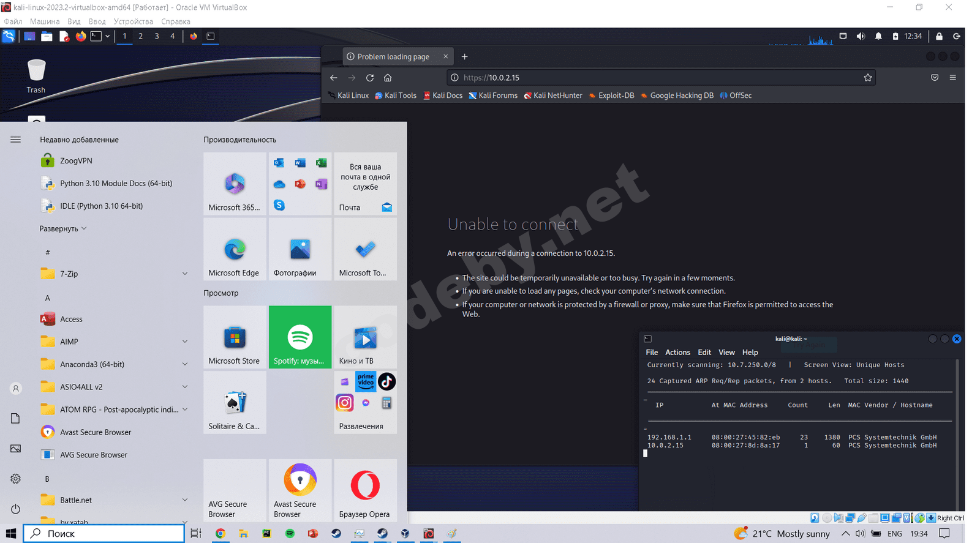Open the terminal launcher dropdown arrow
Image resolution: width=980 pixels, height=543 pixels.
coord(107,36)
